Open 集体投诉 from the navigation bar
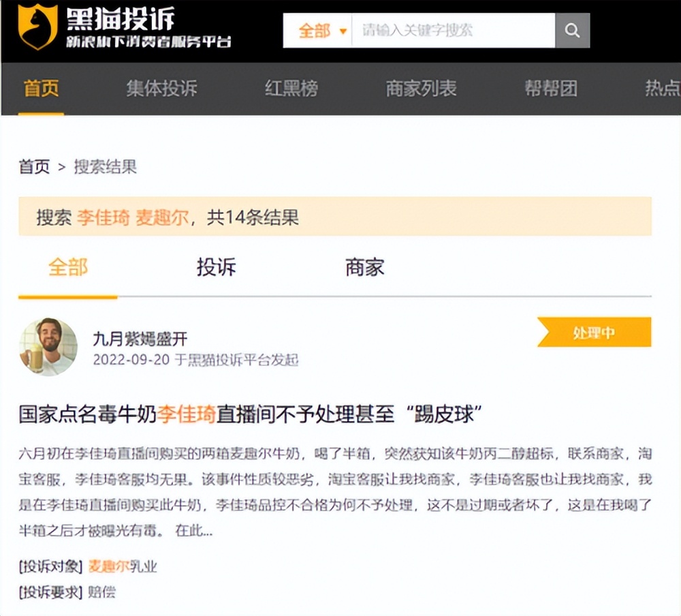Screen dimensions: 681x616 click(161, 89)
